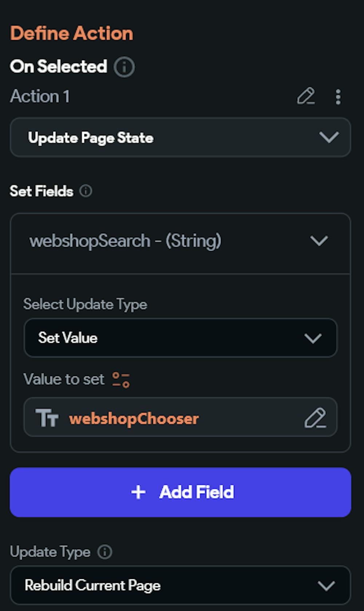Click the webshopSearch - (String) field name
Viewport: 364px width, 611px height.
125,241
